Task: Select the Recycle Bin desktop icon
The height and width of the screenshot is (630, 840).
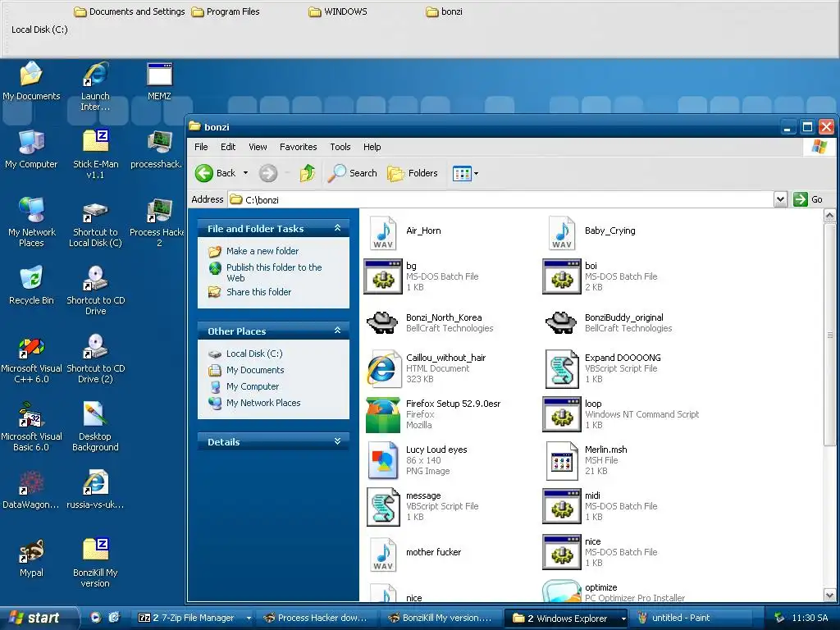Action: [31, 285]
